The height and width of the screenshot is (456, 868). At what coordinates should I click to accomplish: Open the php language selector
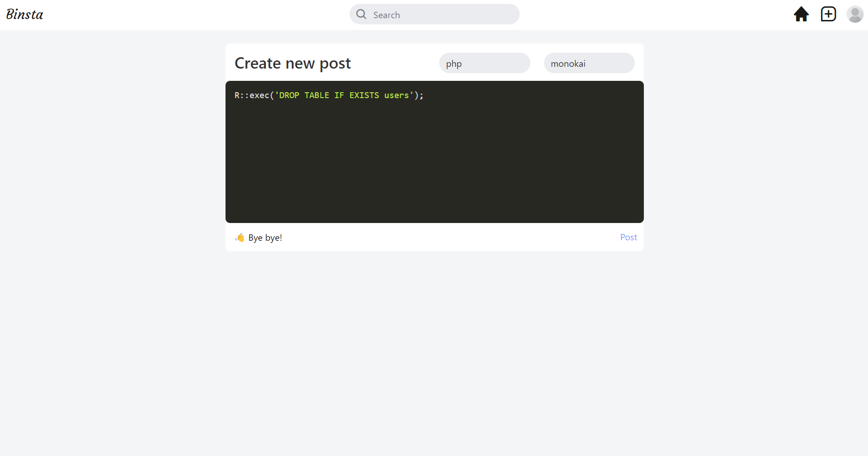pyautogui.click(x=484, y=63)
